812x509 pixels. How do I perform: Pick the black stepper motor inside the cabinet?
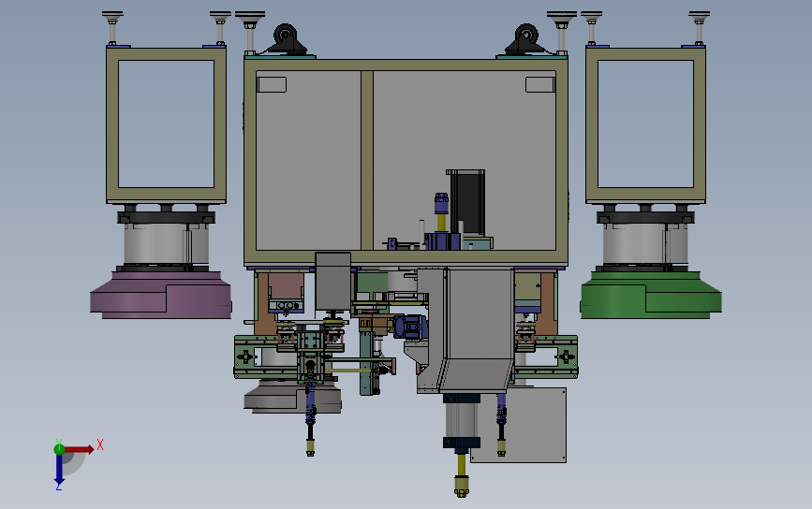(467, 202)
